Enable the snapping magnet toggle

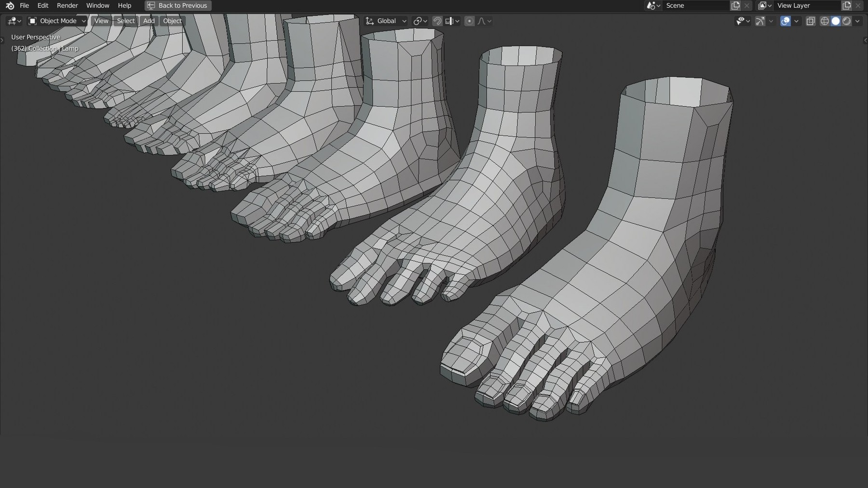[437, 21]
